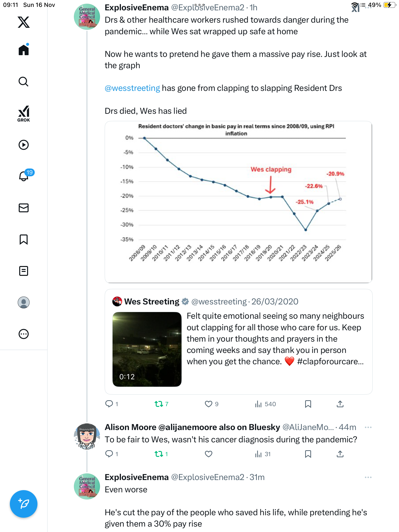Open Direct Messages envelope icon
This screenshot has height=532, width=399.
pos(24,208)
